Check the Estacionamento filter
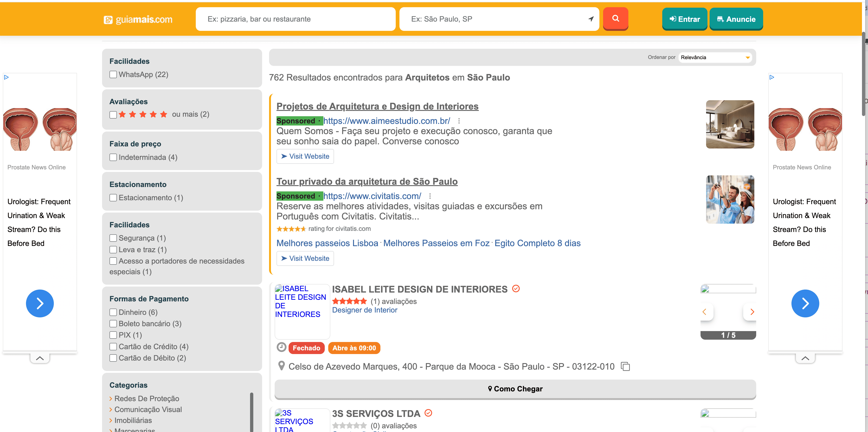This screenshot has height=432, width=868. [113, 198]
